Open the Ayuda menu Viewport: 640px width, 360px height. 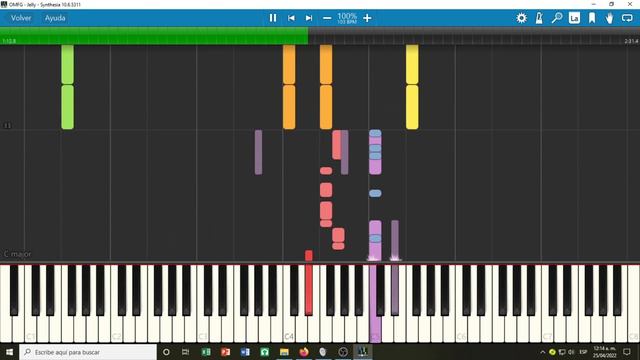(x=55, y=18)
